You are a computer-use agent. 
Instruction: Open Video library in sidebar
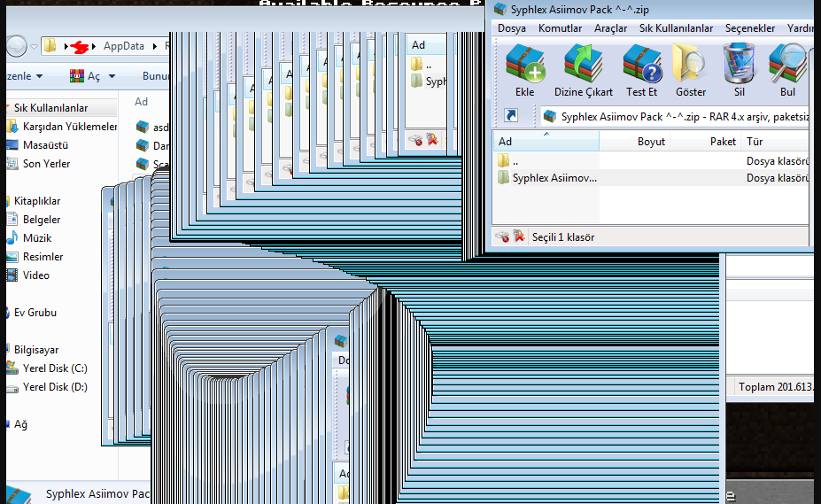point(36,275)
